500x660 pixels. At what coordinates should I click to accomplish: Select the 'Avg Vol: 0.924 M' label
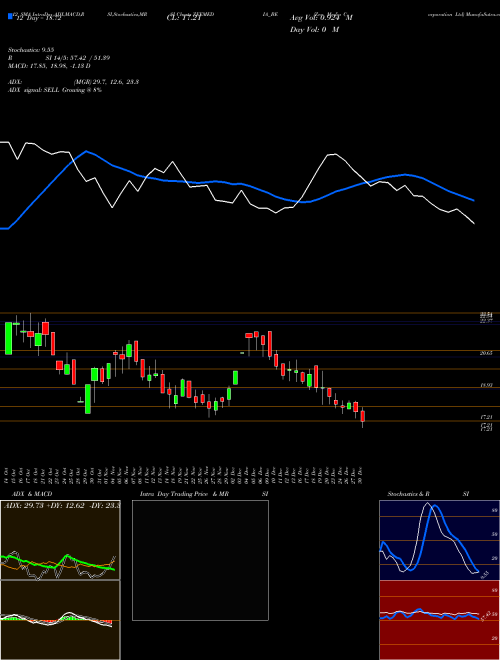(321, 18)
